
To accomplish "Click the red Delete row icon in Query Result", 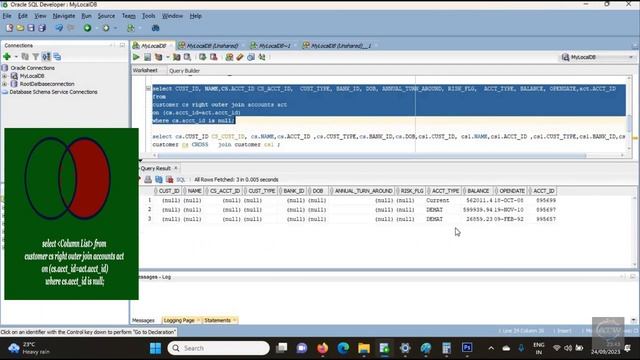I will [x=169, y=180].
